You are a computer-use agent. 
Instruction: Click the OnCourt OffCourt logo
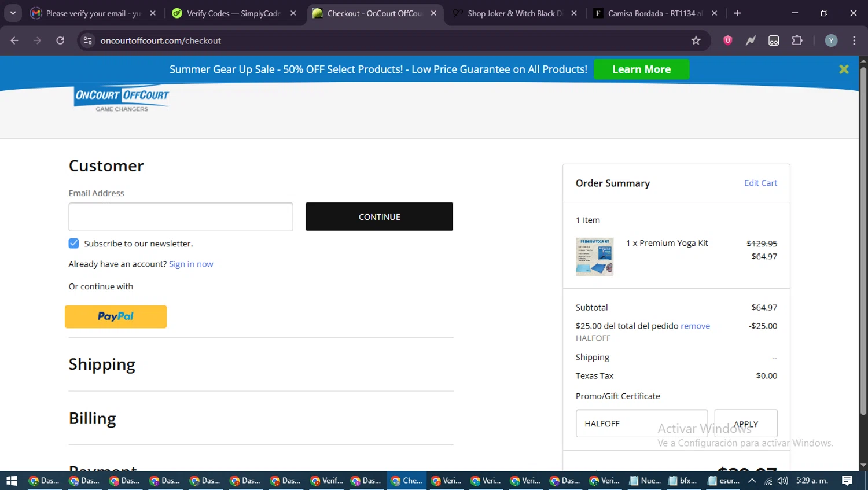coord(122,99)
